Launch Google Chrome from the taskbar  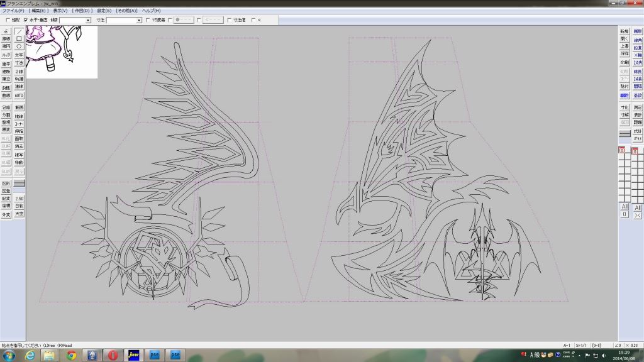[71, 356]
